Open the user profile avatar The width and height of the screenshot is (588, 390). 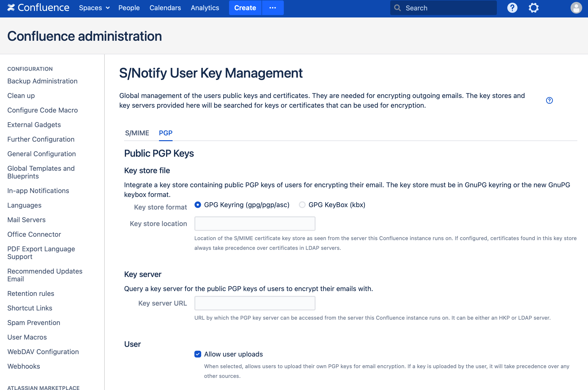[x=576, y=8]
